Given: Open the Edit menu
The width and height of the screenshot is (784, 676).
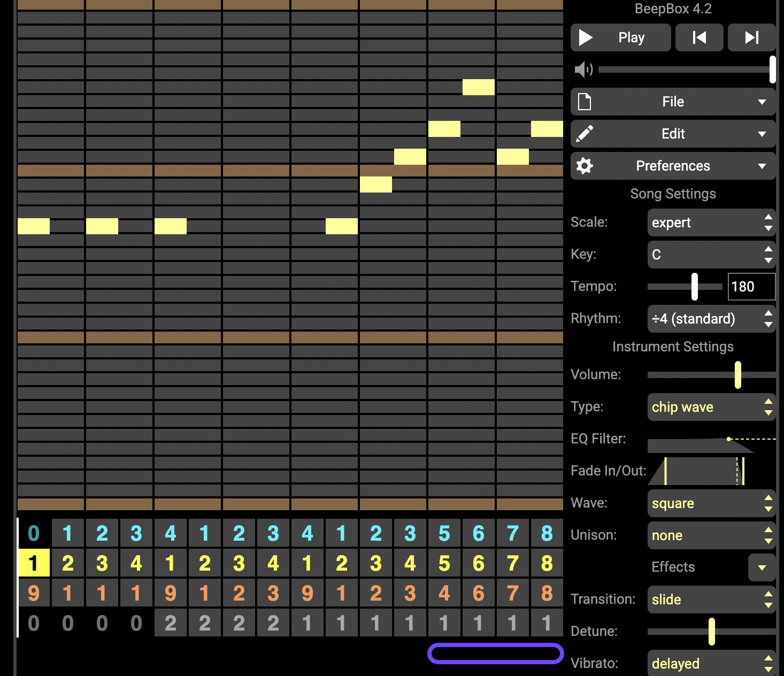Looking at the screenshot, I should [x=673, y=134].
